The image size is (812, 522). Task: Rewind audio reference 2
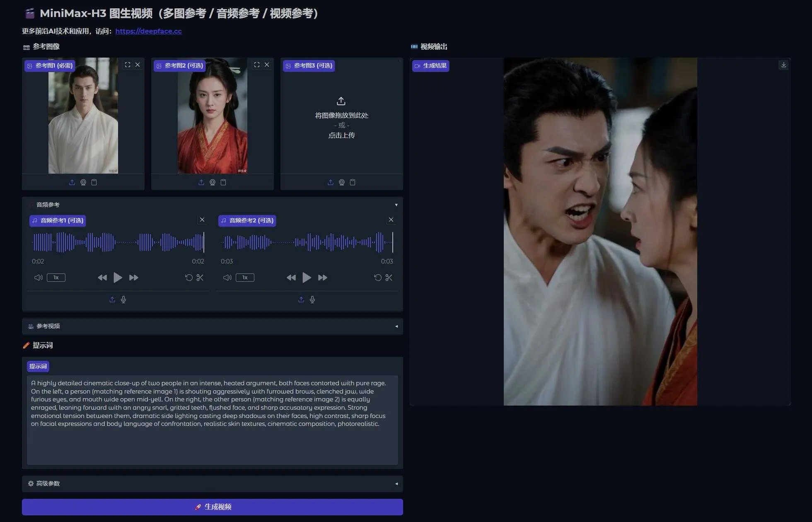click(x=291, y=278)
